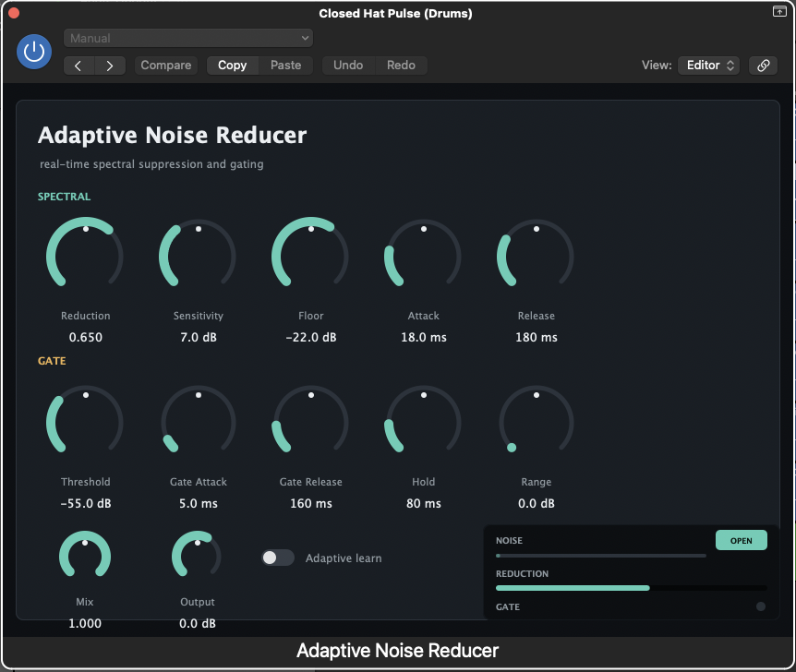Click the Mix value 1.000
The height and width of the screenshot is (672, 796).
point(85,623)
